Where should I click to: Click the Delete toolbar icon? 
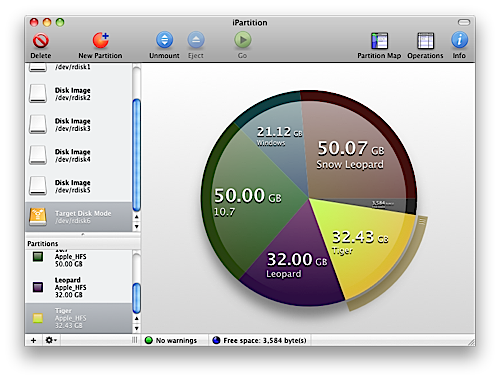click(41, 41)
